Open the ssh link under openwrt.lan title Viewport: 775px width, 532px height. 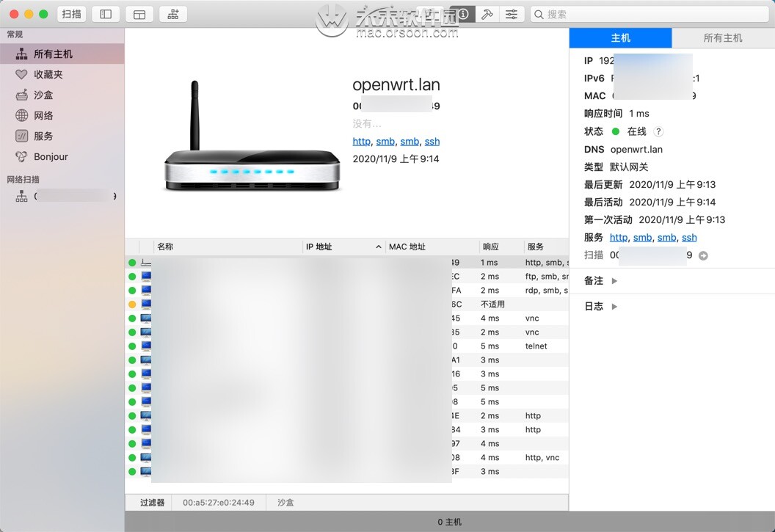[432, 142]
